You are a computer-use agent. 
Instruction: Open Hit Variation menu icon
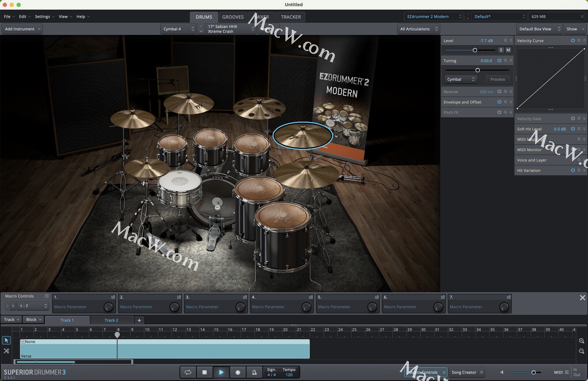pos(579,170)
